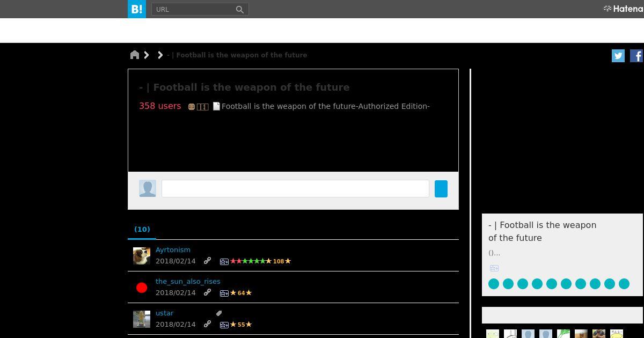Viewport: 644px width, 338px height.
Task: Select the (10) comments tab
Action: click(142, 229)
